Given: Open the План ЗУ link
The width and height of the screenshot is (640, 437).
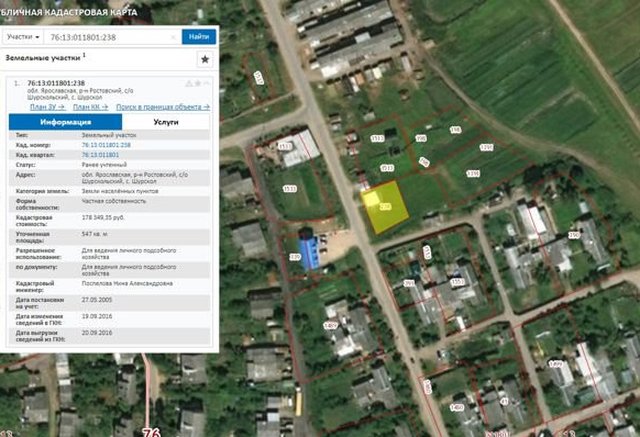Looking at the screenshot, I should 47,107.
